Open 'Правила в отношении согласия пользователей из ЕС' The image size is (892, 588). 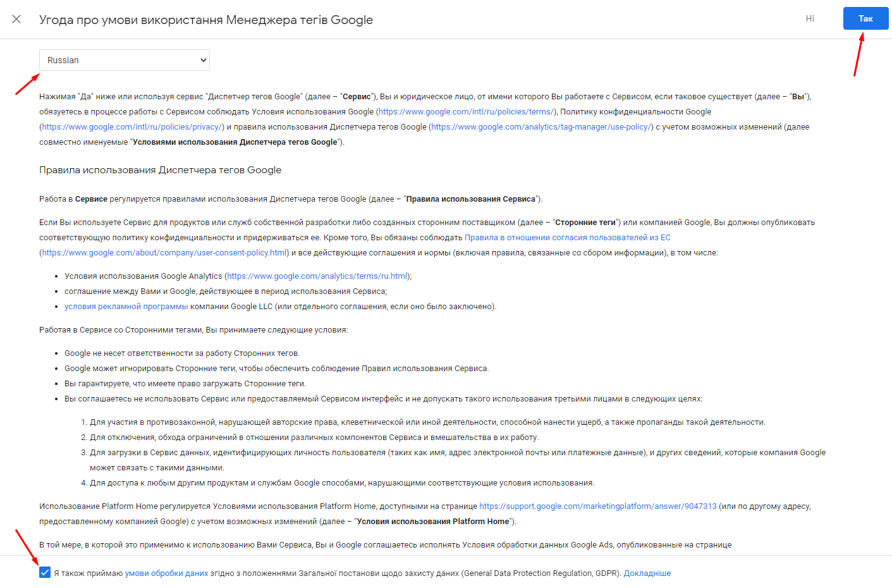click(567, 238)
